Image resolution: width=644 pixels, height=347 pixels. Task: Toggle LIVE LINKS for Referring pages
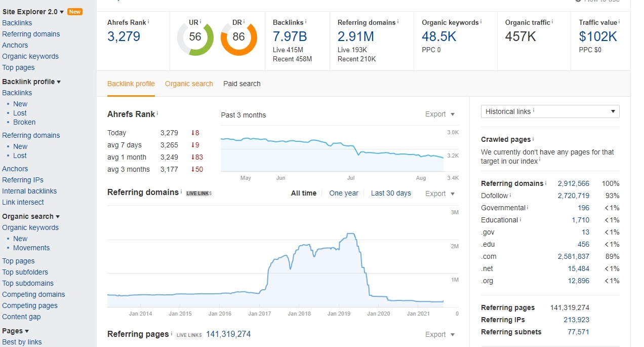tap(189, 335)
